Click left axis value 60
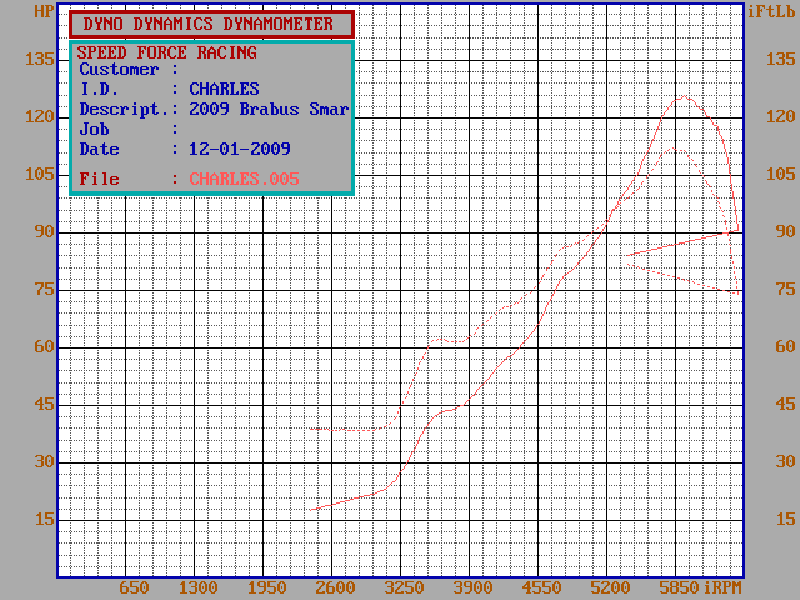800x600 pixels. click(44, 347)
